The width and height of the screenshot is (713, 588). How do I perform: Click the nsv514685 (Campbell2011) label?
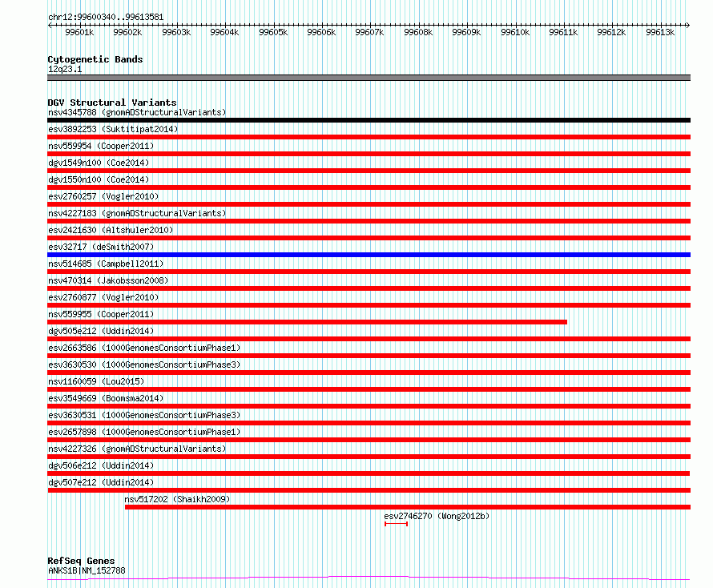106,264
